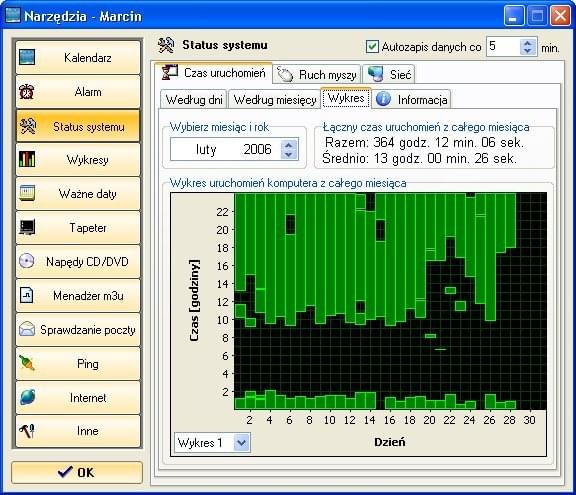Click the Tapeter monitor icon
Image resolution: width=576 pixels, height=495 pixels.
[27, 227]
